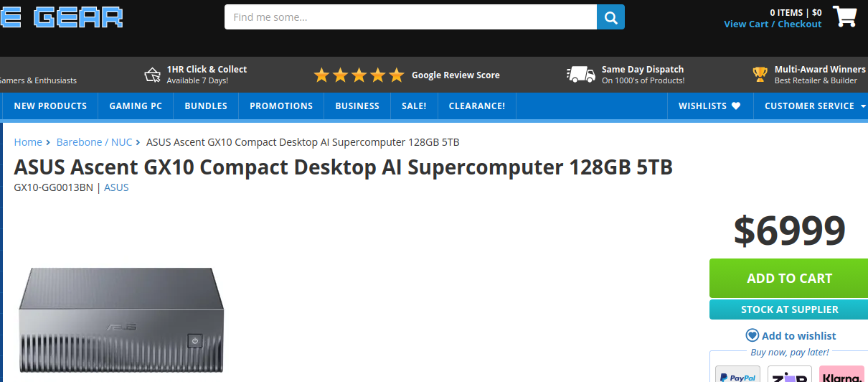Go to View Cart / Checkout
This screenshot has height=382, width=868.
click(773, 24)
